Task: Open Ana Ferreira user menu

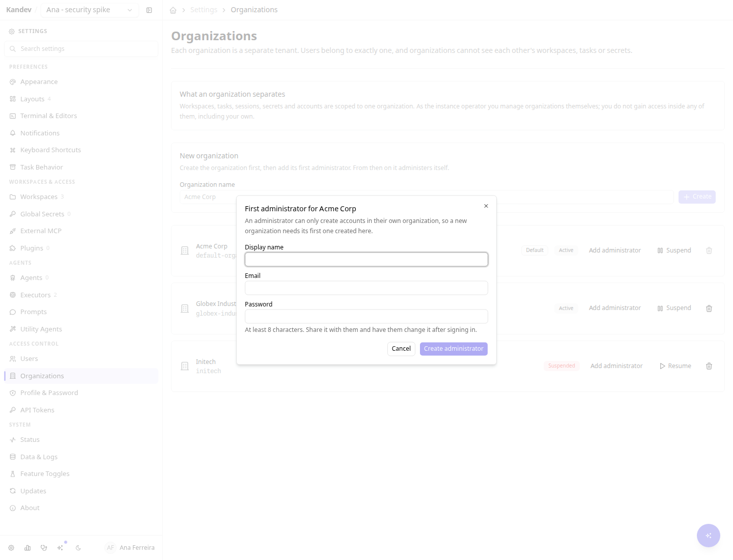Action: 130,548
